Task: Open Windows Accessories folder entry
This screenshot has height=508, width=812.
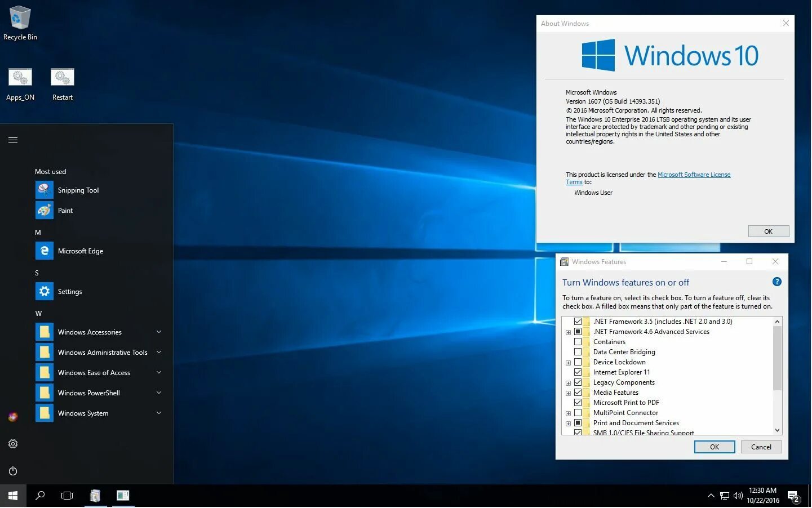Action: tap(99, 332)
